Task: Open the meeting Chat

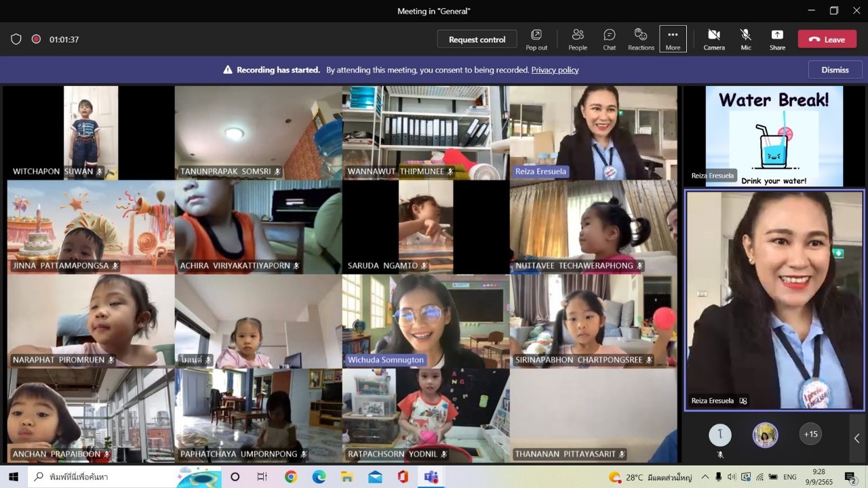Action: click(609, 39)
